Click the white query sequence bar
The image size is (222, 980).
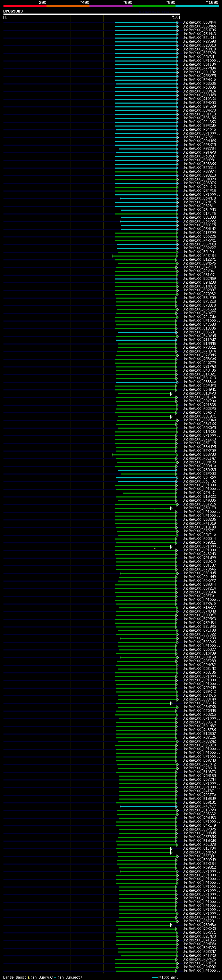click(91, 14)
